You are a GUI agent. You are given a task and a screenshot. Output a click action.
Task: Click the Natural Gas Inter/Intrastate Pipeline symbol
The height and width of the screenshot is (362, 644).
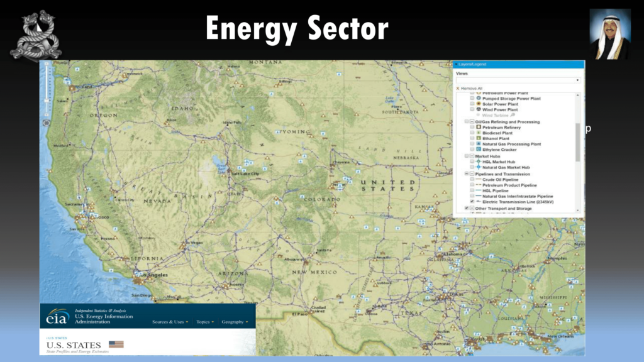point(479,196)
